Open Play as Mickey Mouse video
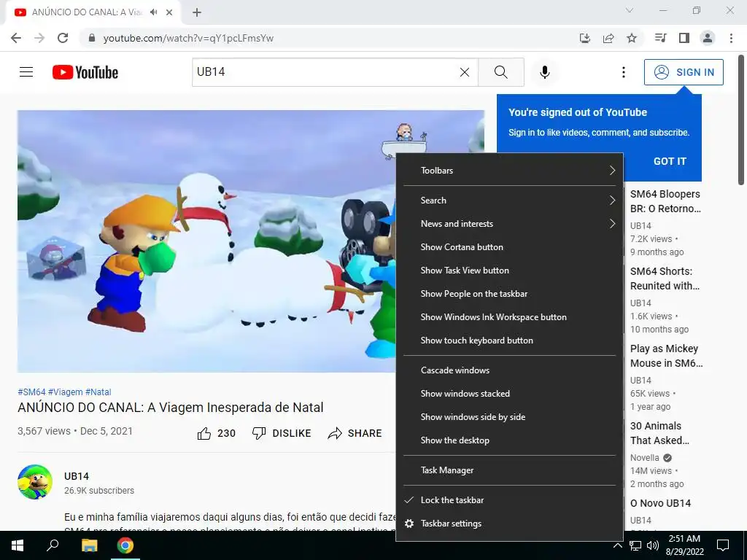 (666, 356)
